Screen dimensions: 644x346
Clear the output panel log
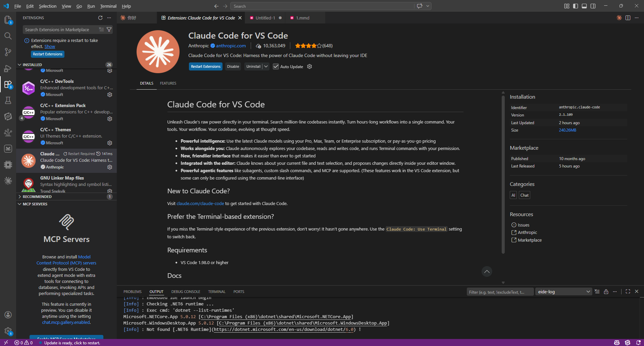(x=597, y=292)
